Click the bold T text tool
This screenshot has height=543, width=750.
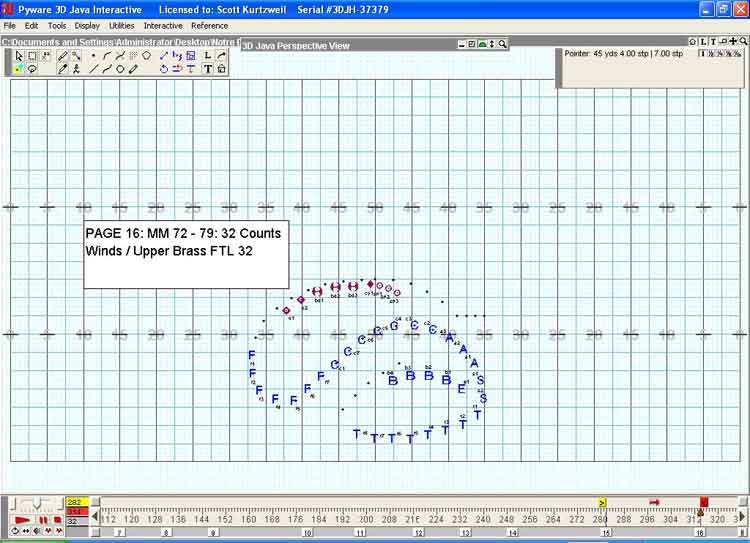(x=207, y=70)
